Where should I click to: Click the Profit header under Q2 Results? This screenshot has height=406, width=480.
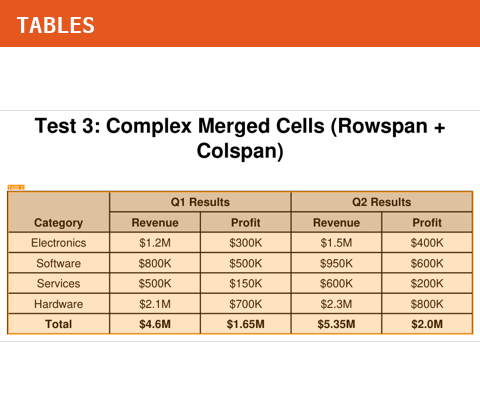coord(427,222)
